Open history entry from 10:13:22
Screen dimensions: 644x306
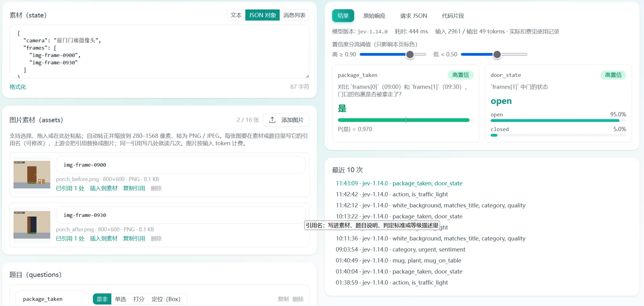pos(399,216)
